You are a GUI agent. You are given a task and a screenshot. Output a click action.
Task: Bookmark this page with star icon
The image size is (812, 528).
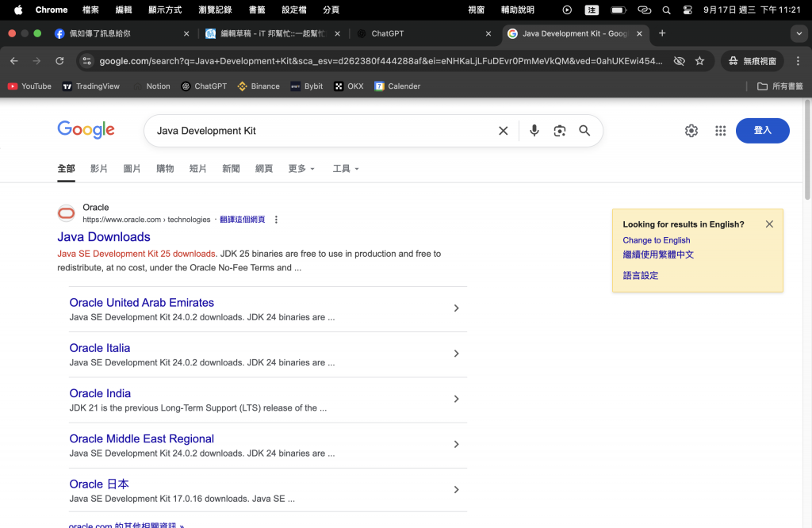(x=699, y=61)
